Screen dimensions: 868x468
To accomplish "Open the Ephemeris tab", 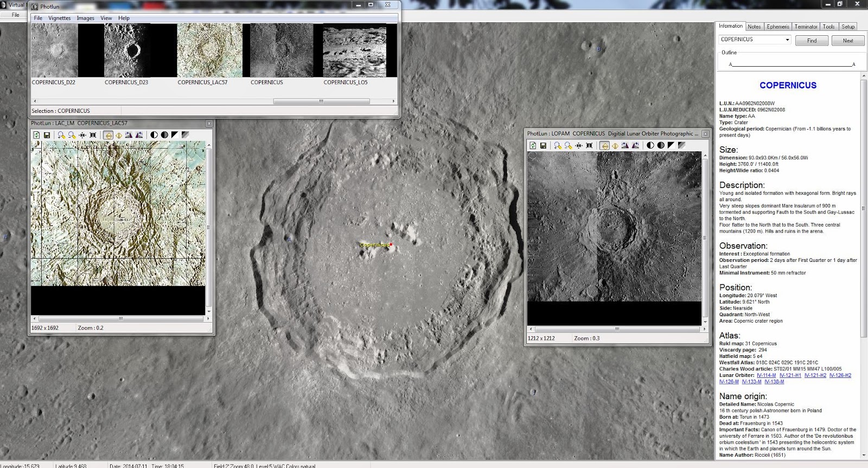I will pyautogui.click(x=778, y=27).
